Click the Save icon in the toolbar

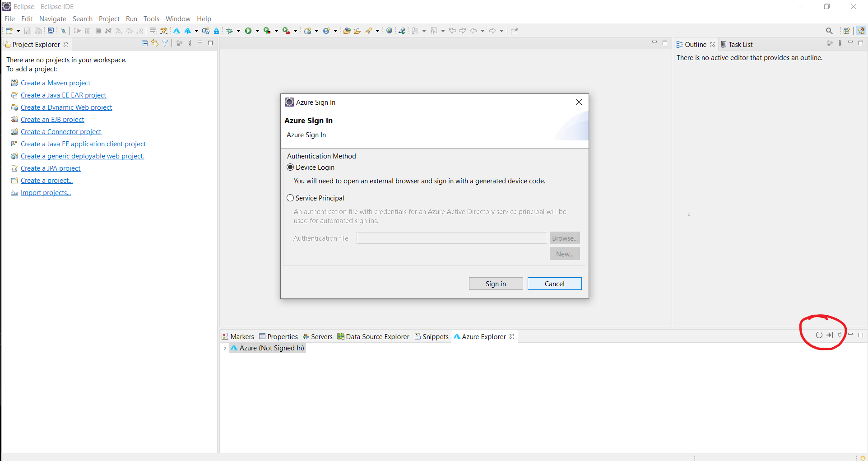coord(28,31)
